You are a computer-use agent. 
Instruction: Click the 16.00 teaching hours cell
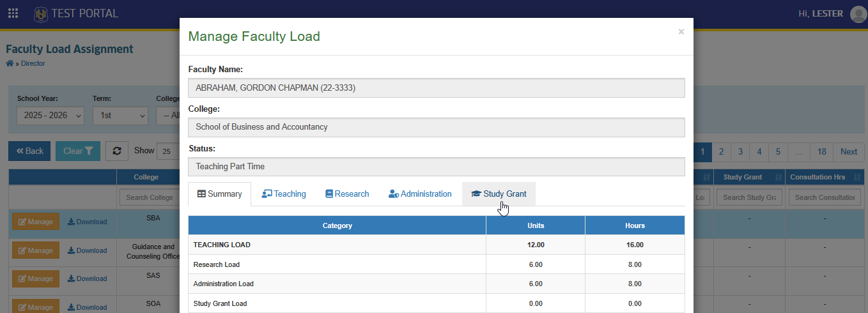tap(635, 245)
